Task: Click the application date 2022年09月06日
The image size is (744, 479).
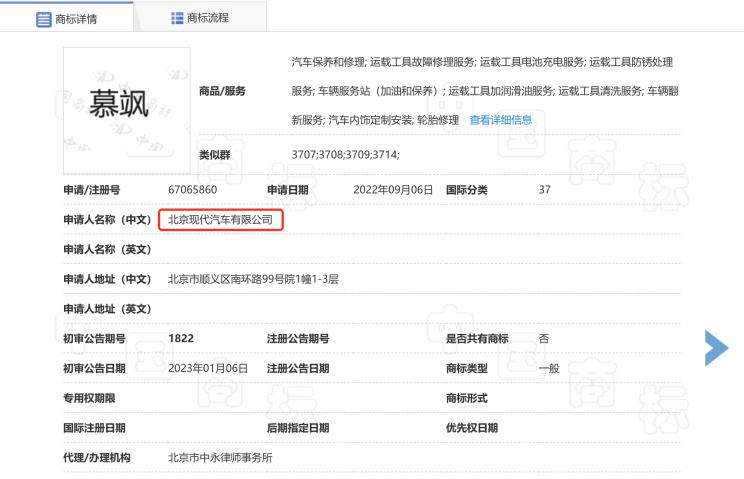Action: pyautogui.click(x=393, y=189)
